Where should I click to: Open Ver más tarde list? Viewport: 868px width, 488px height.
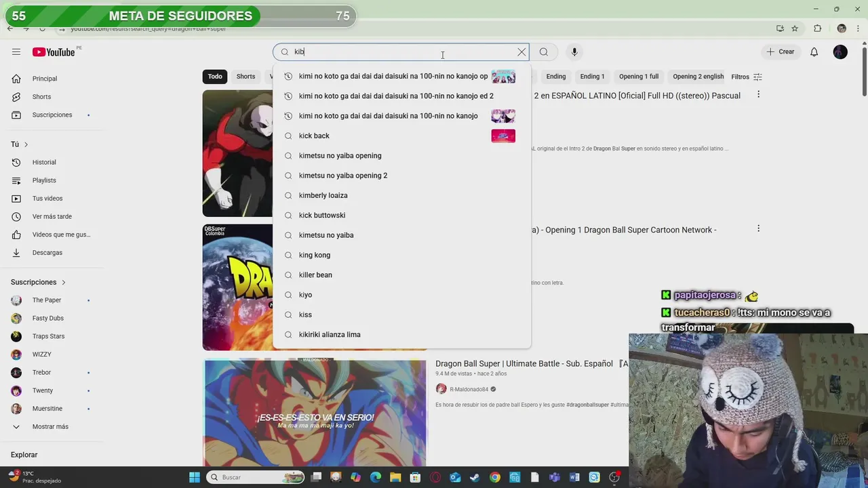(x=52, y=217)
